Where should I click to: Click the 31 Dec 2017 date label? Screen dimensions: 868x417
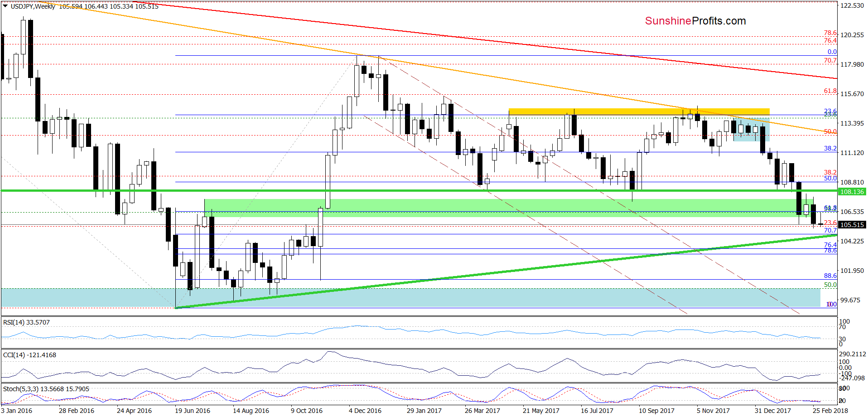pos(772,411)
